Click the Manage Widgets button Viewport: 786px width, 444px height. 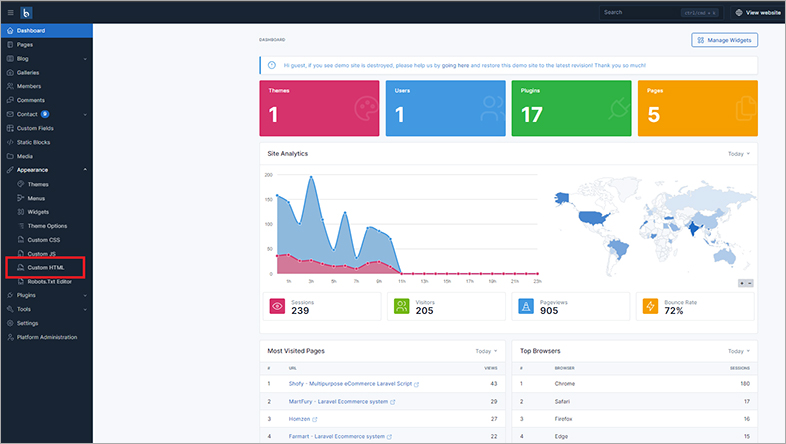pyautogui.click(x=724, y=40)
